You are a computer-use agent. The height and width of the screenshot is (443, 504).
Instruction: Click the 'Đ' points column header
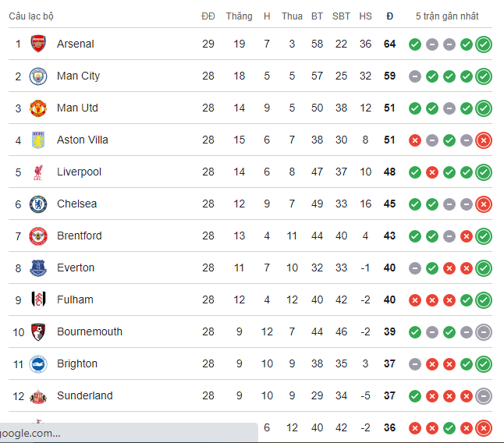(390, 16)
